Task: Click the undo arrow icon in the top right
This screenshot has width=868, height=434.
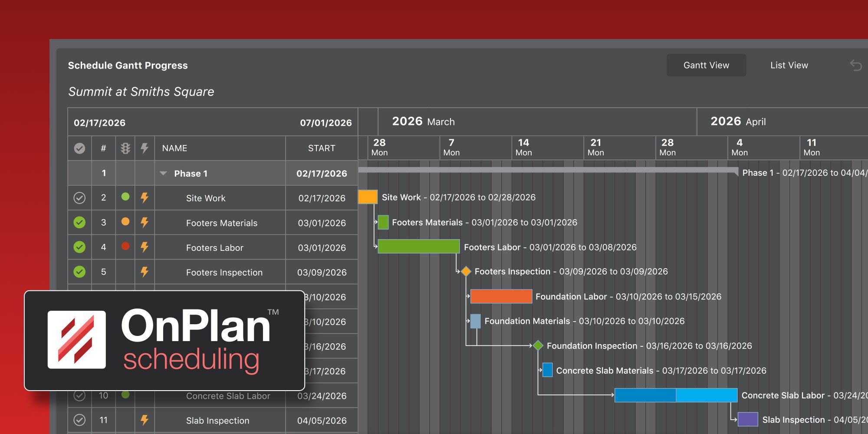Action: click(855, 65)
